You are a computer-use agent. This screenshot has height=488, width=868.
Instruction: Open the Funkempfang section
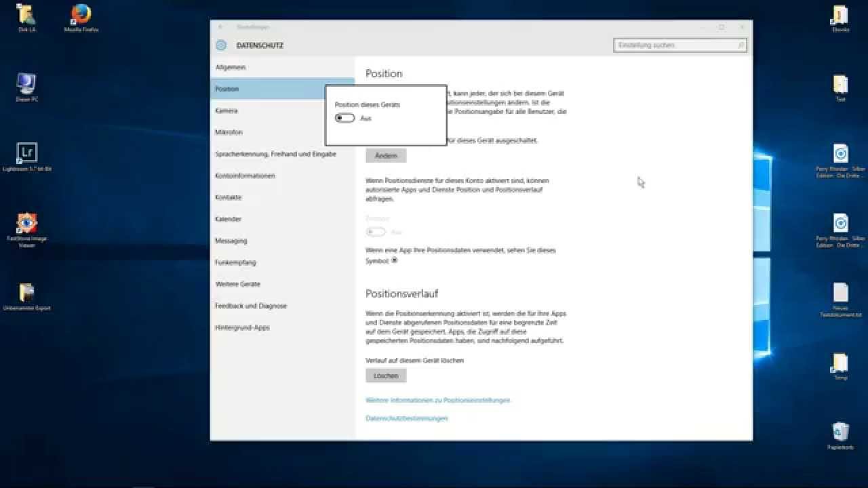pos(282,262)
